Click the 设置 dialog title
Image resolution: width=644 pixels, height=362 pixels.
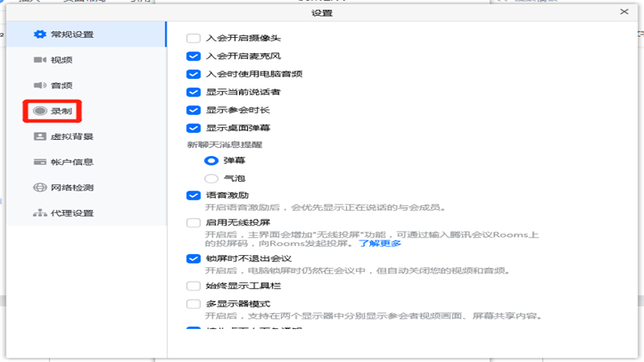pos(322,13)
